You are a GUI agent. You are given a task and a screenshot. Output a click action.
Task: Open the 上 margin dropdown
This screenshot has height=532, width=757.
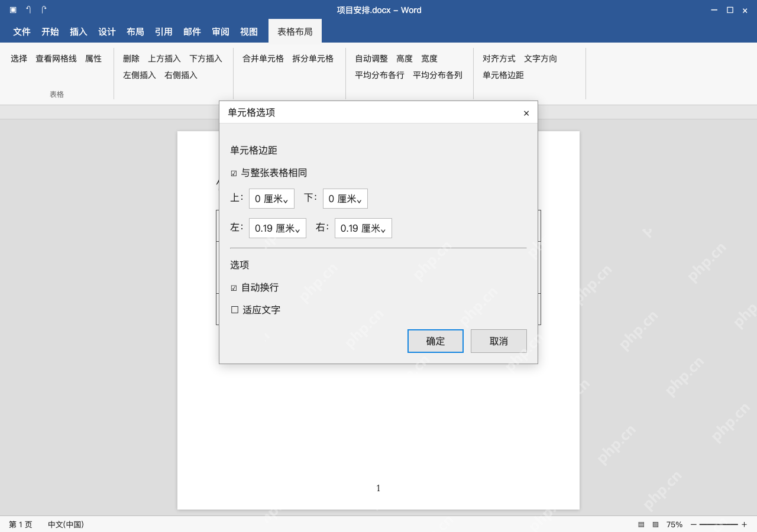coord(271,199)
